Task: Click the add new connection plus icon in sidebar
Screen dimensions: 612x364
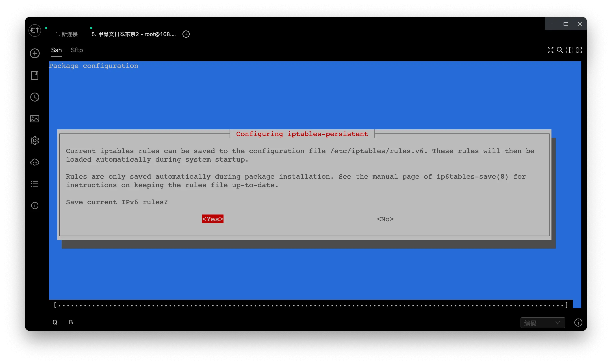Action: 35,53
